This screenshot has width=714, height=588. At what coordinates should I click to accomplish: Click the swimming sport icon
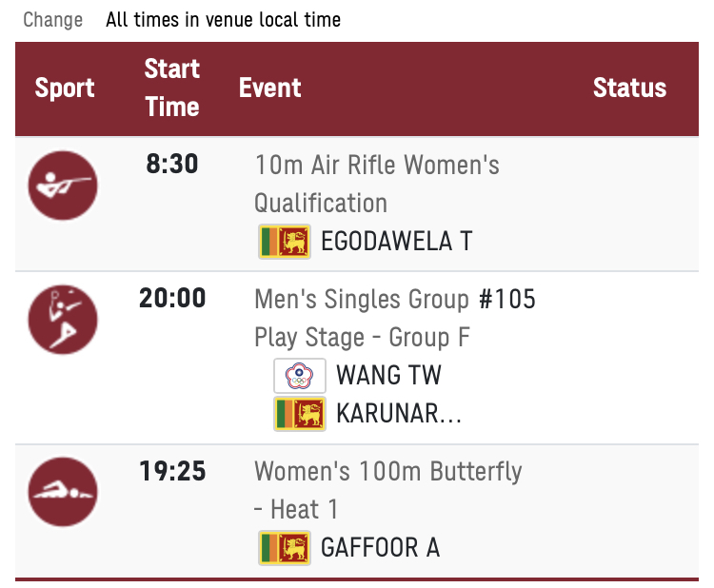(x=63, y=492)
